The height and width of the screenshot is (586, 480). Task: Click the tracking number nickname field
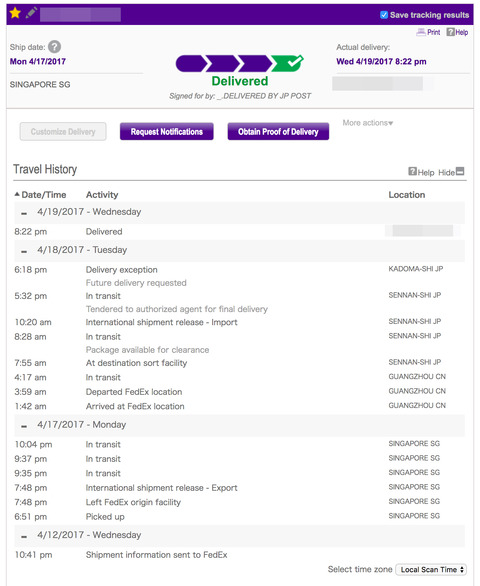[x=80, y=15]
